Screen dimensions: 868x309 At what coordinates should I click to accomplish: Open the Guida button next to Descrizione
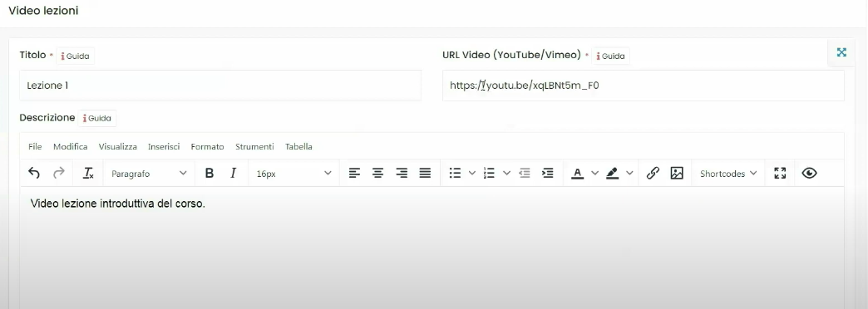coord(97,118)
